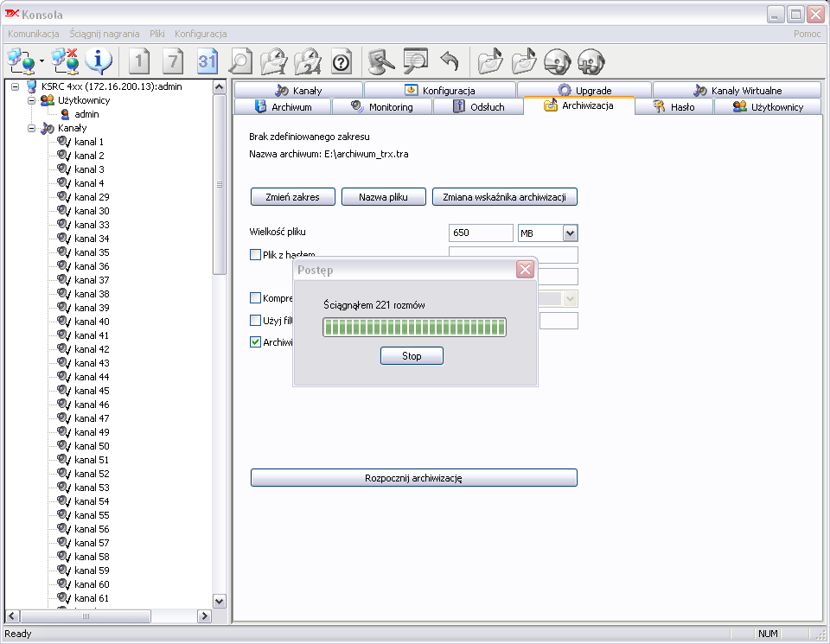Click the clock folder icon marked 1
The width and height of the screenshot is (830, 644).
(274, 61)
